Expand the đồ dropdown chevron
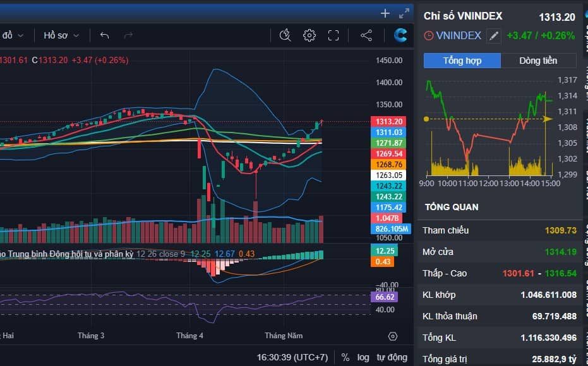The height and width of the screenshot is (366, 588). [21, 35]
